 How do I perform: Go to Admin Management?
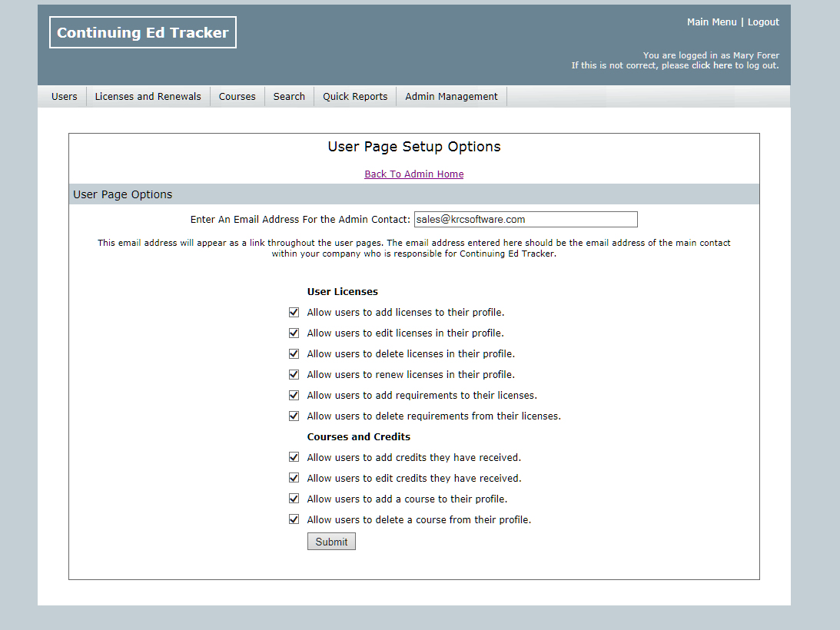pyautogui.click(x=451, y=97)
